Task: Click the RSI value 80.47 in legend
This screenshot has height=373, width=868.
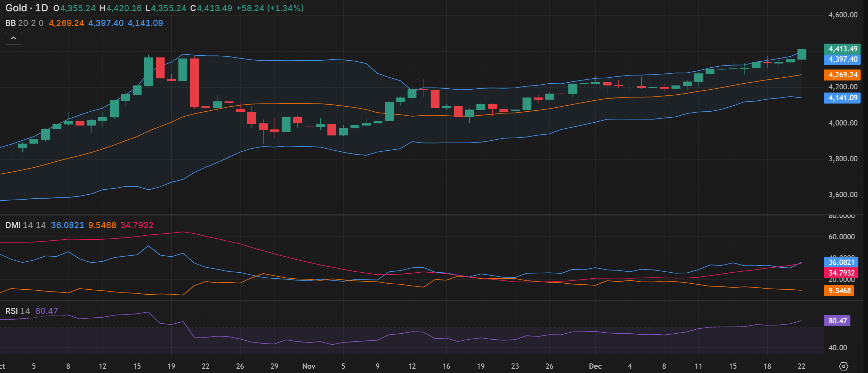Action: click(46, 311)
